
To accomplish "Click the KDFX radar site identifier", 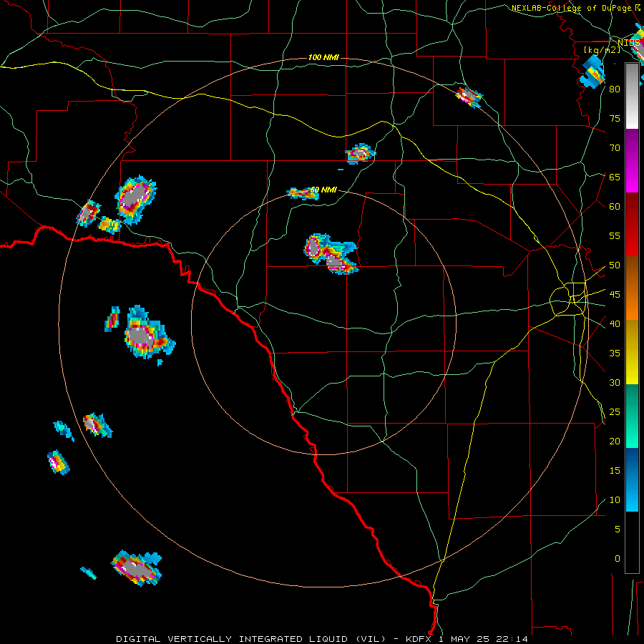I will (x=419, y=639).
